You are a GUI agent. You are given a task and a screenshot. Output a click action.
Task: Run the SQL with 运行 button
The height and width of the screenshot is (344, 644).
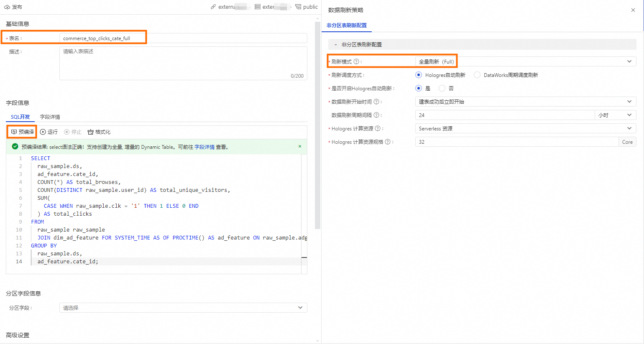pos(49,132)
